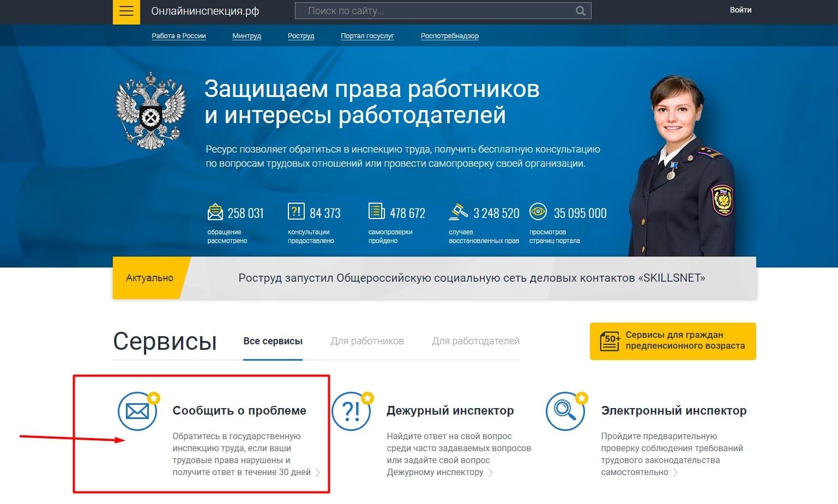Click the ?! icon for Дежурный инспектор
This screenshot has height=504, width=838.
click(x=352, y=411)
